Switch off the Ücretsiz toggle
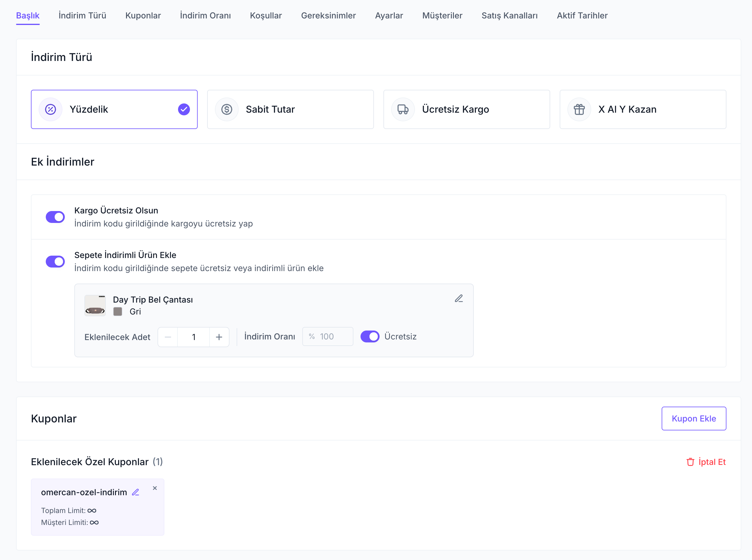 370,336
